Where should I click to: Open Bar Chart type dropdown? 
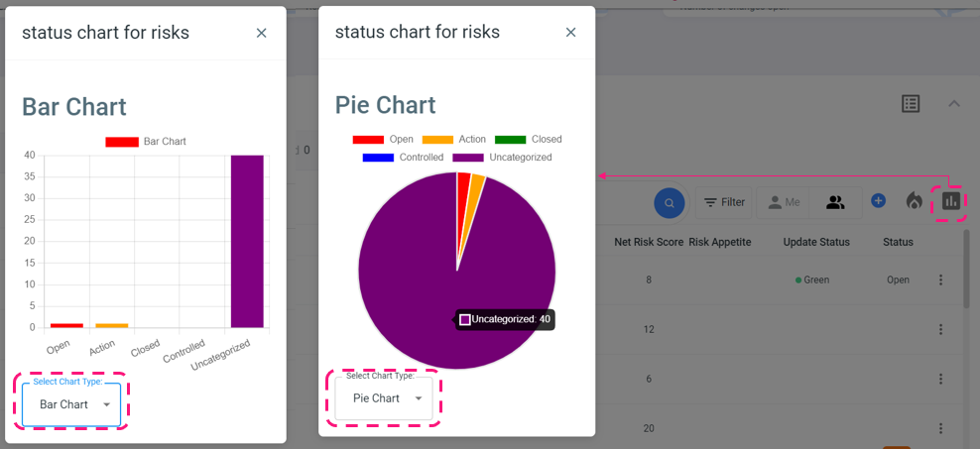[x=71, y=404]
